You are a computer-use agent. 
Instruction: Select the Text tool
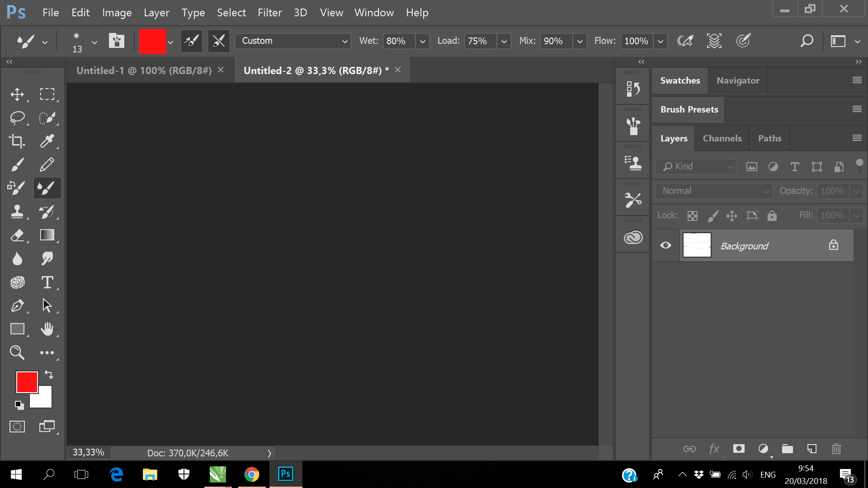pyautogui.click(x=47, y=282)
